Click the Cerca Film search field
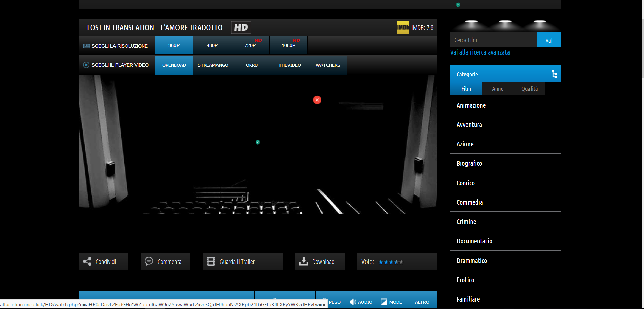Screen dimensions: 644x309 click(493, 40)
